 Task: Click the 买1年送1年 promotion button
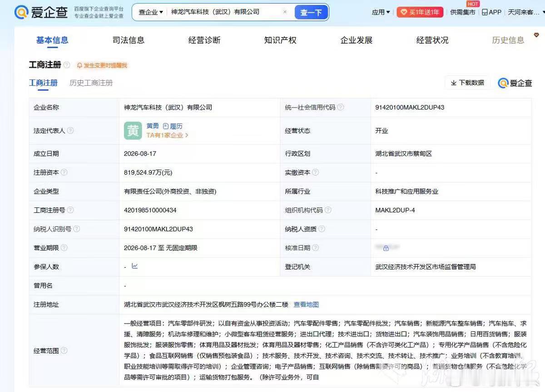420,12
